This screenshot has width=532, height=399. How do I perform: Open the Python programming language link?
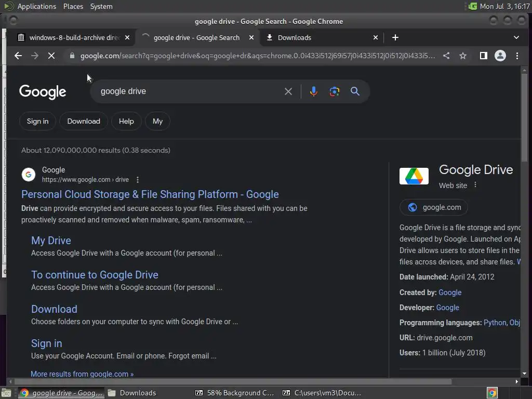click(x=495, y=323)
